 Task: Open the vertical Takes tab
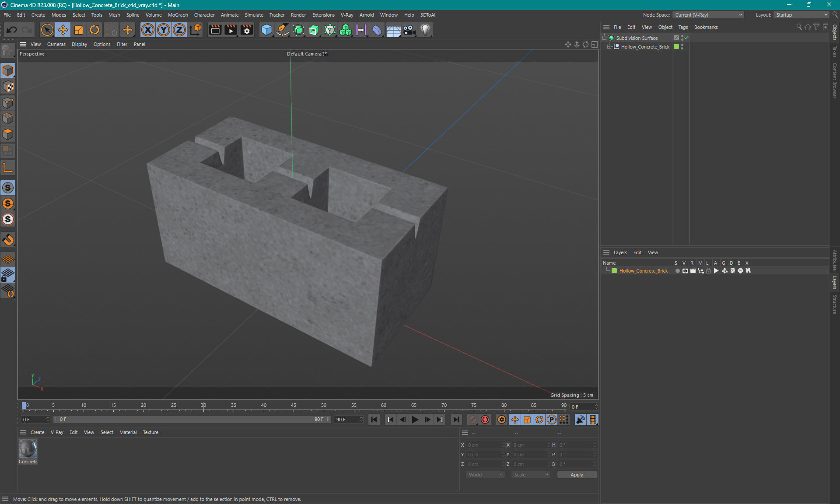pos(835,51)
